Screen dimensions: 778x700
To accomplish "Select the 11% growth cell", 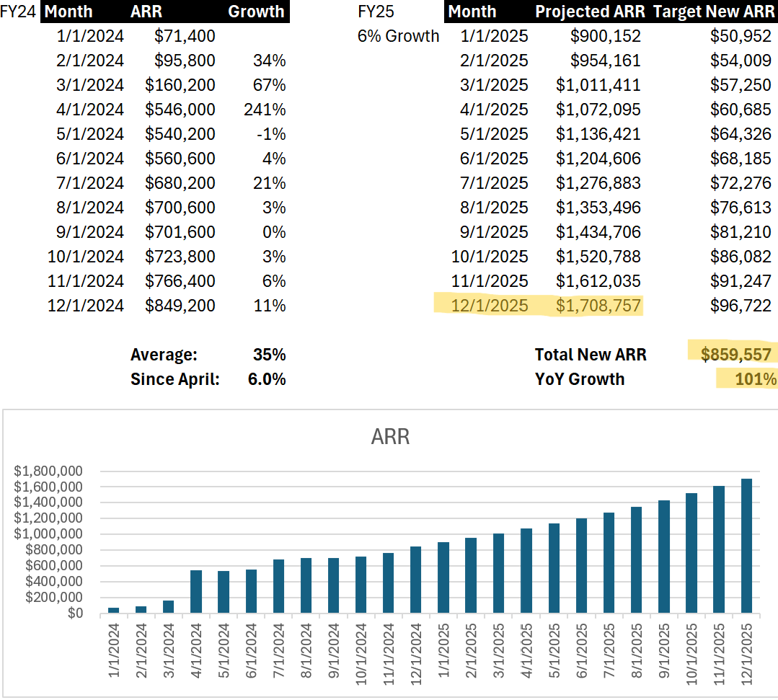I will tap(270, 306).
